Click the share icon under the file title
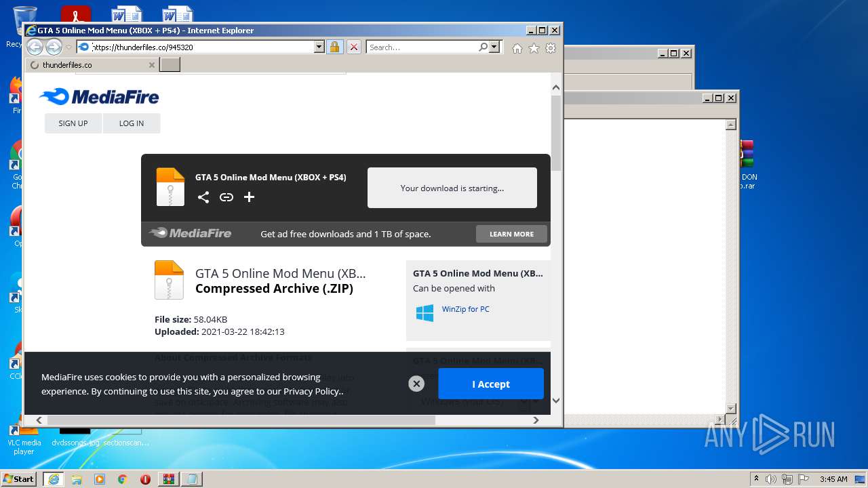Image resolution: width=868 pixels, height=488 pixels. (x=203, y=197)
